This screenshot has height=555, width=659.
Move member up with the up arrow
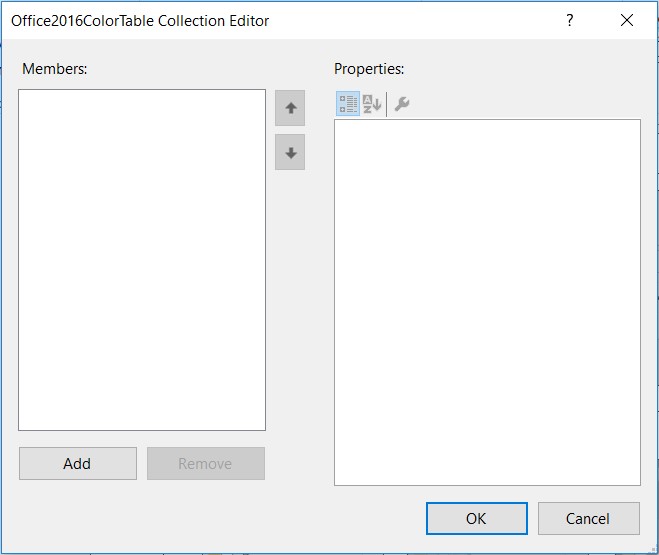click(x=290, y=108)
